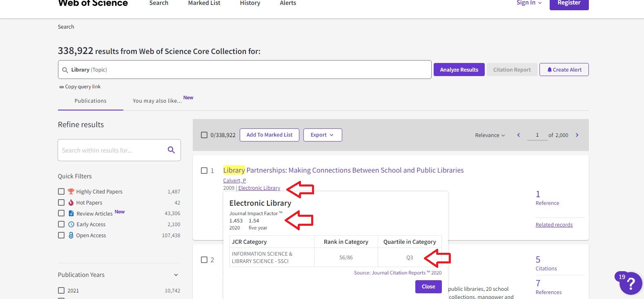The height and width of the screenshot is (299, 644).
Task: Click Add To Marked List button
Action: [270, 135]
